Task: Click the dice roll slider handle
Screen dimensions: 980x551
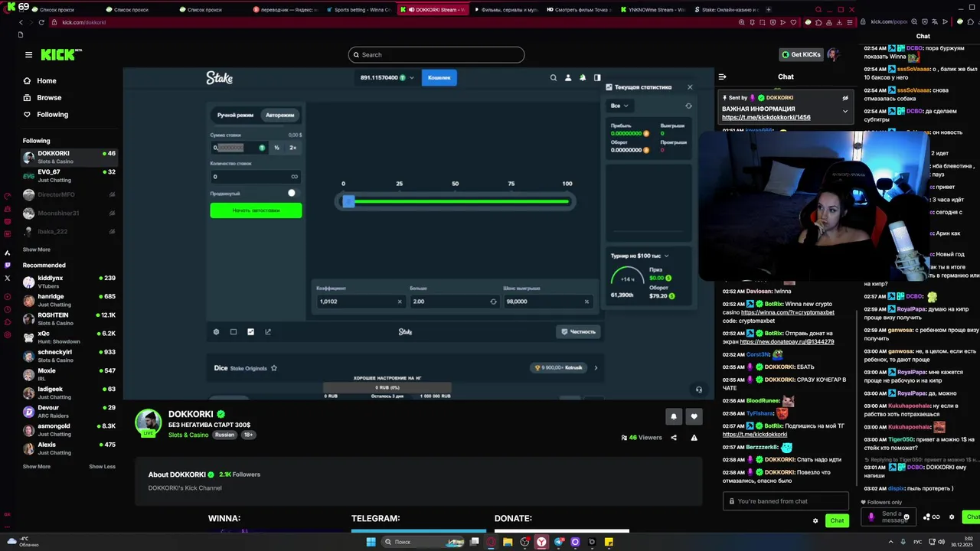Action: pyautogui.click(x=348, y=201)
